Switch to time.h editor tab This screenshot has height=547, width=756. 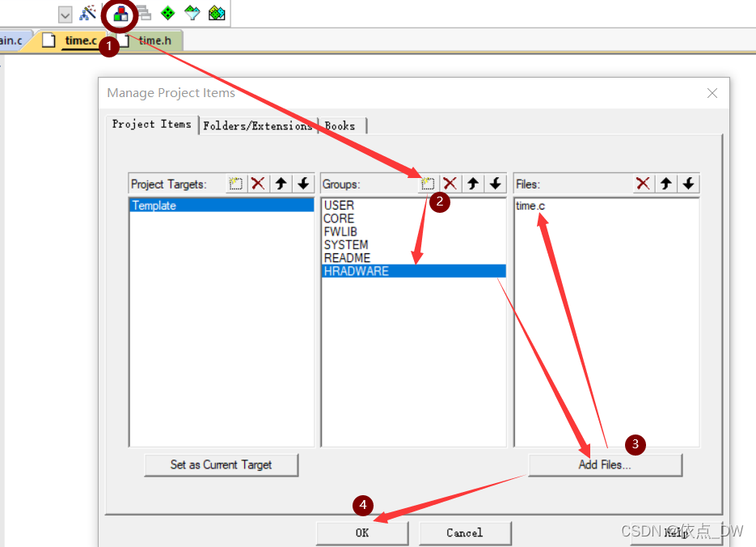154,40
